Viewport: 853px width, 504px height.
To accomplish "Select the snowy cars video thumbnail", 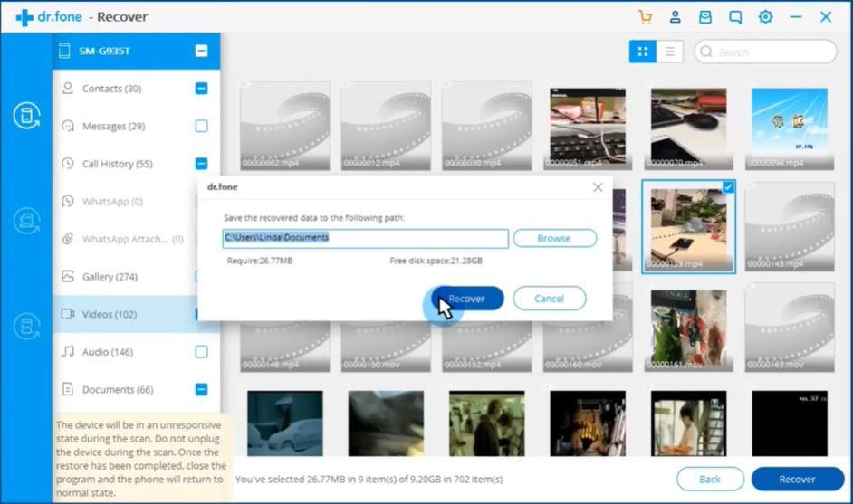I will pos(285,423).
